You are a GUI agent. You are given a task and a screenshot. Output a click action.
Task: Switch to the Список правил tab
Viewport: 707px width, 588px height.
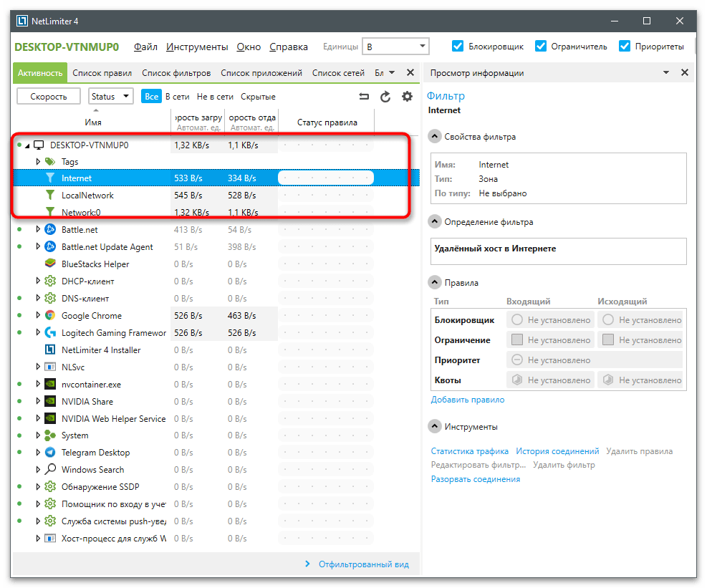(102, 73)
